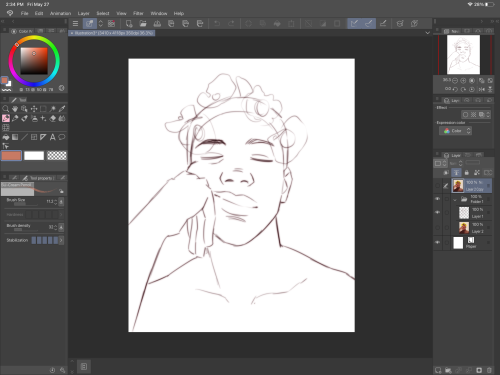Select the Hand move-view tool
Viewport: 500px width, 375px height.
coord(15,109)
